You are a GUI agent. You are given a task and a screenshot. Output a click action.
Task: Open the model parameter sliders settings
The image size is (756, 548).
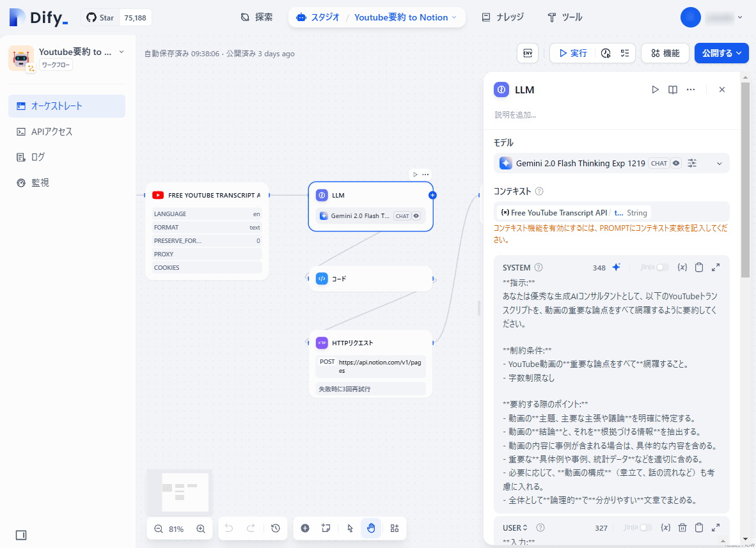(691, 163)
